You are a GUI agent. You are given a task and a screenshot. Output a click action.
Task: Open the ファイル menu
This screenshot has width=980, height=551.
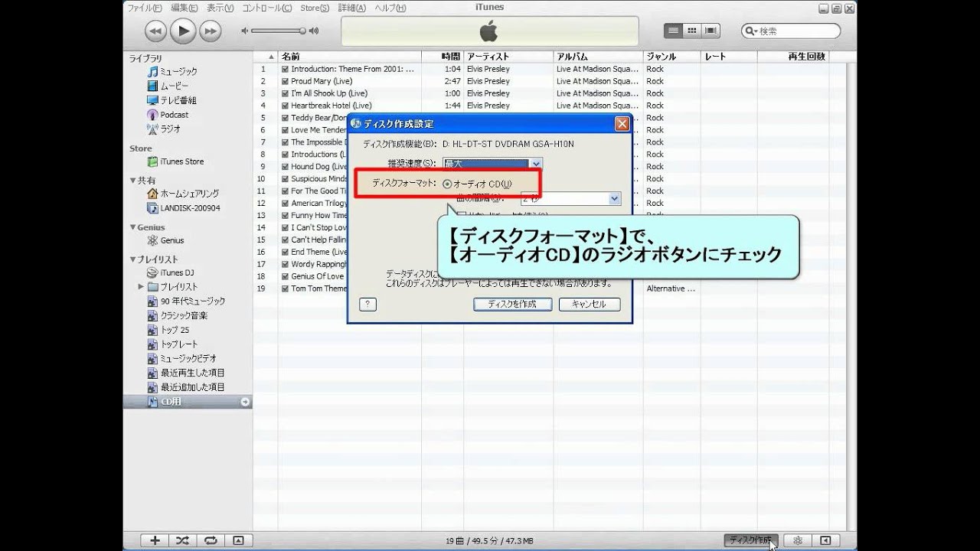click(145, 8)
